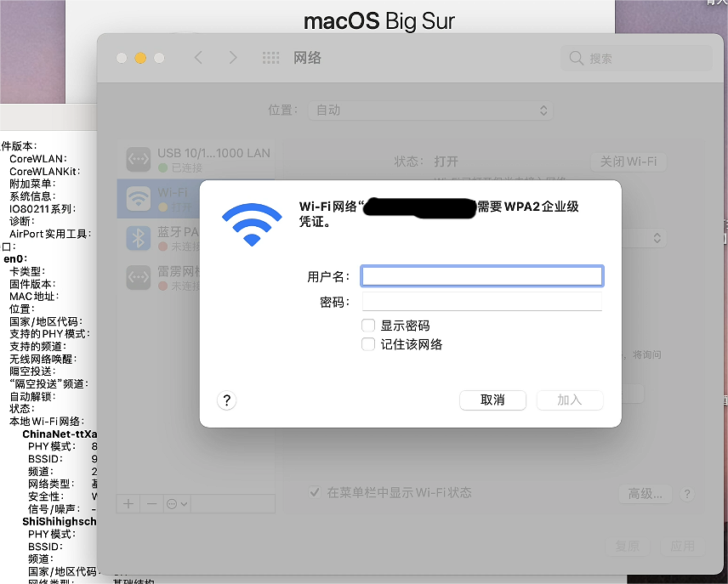Image resolution: width=728 pixels, height=584 pixels.
Task: Click the 关闭 Wi-Fi button
Action: [x=628, y=162]
